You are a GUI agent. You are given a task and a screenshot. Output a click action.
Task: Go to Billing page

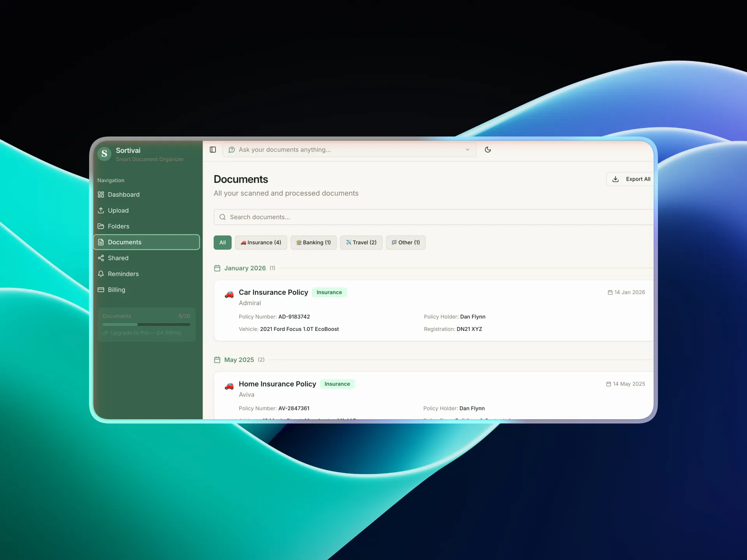147,290
